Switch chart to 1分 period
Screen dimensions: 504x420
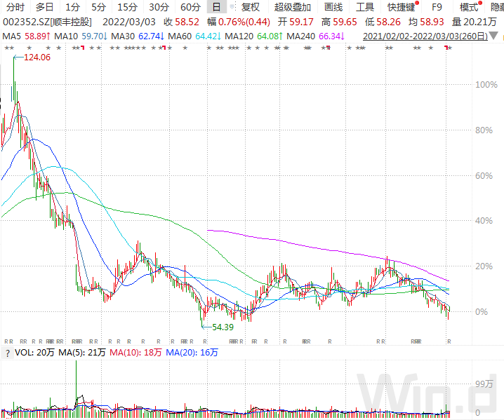pos(72,7)
